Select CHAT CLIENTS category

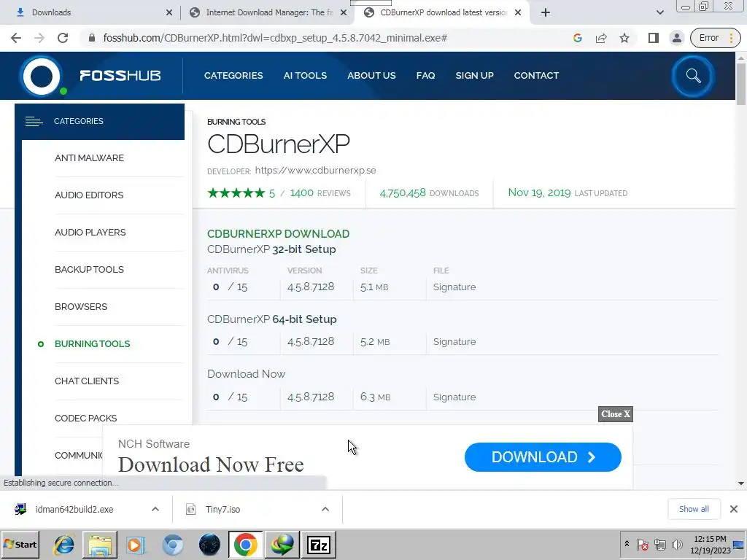pyautogui.click(x=87, y=381)
